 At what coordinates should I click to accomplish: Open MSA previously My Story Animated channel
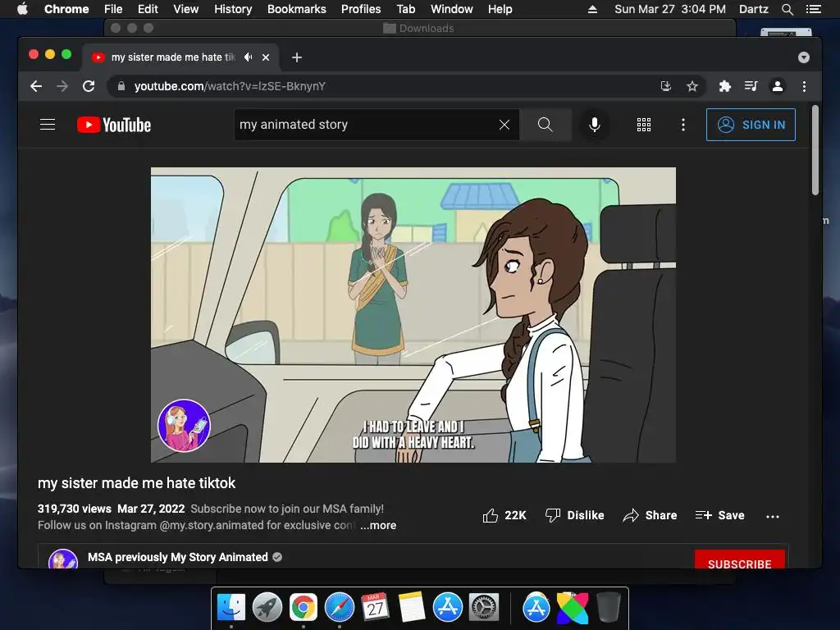178,557
